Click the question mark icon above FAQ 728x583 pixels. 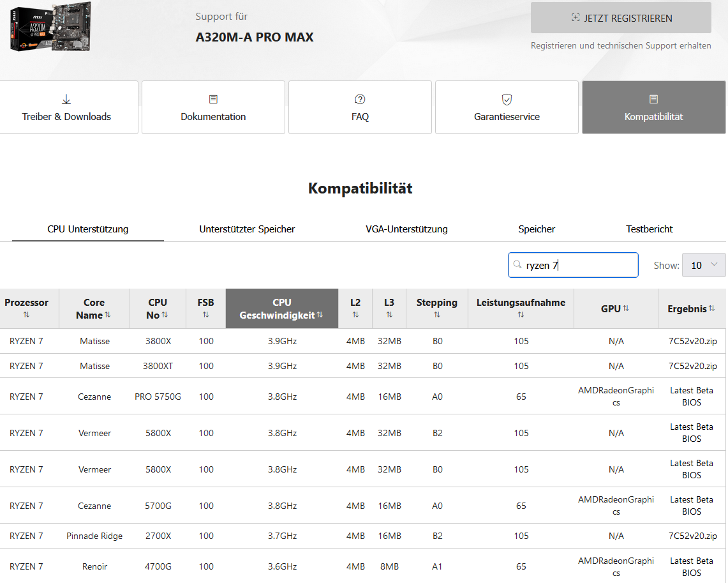[360, 100]
